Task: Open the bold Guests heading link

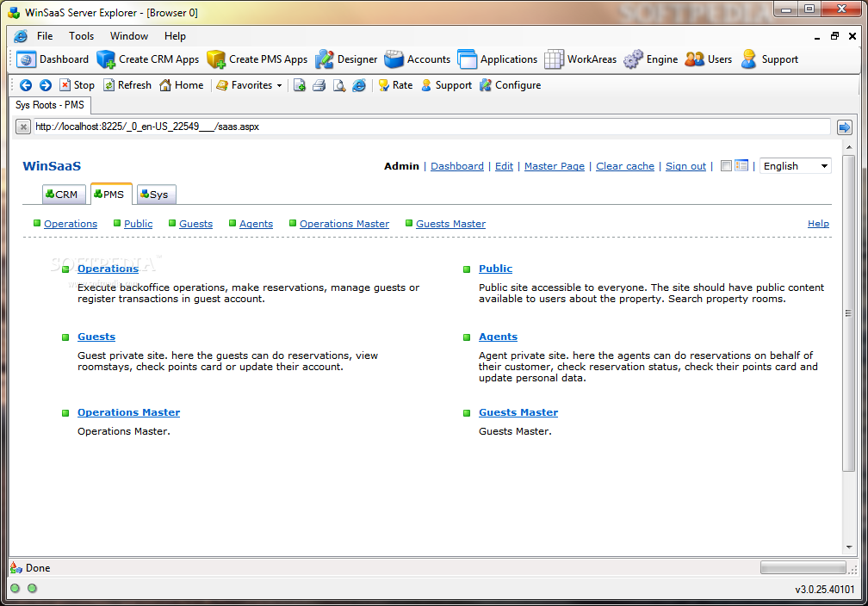Action: [x=96, y=337]
